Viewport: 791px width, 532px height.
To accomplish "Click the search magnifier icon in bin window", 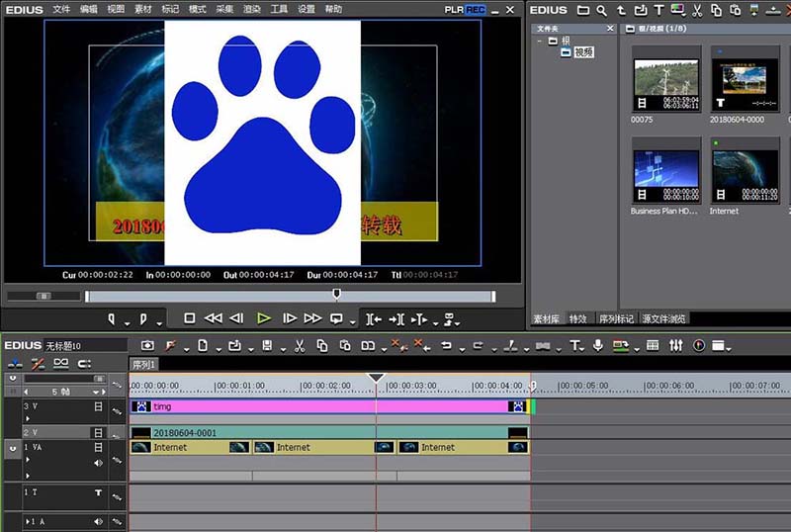I will (x=602, y=10).
